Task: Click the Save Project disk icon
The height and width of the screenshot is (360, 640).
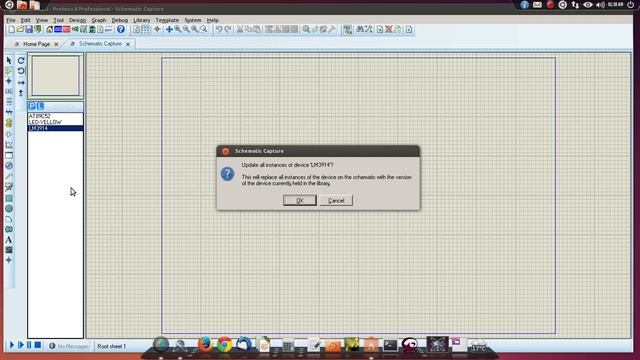Action: (x=29, y=29)
